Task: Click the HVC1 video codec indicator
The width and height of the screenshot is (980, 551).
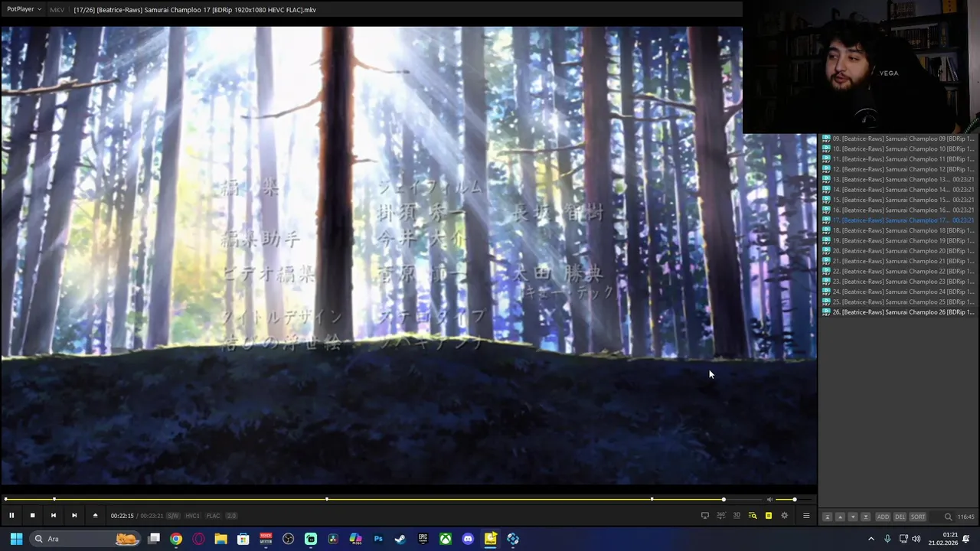Action: pos(192,516)
